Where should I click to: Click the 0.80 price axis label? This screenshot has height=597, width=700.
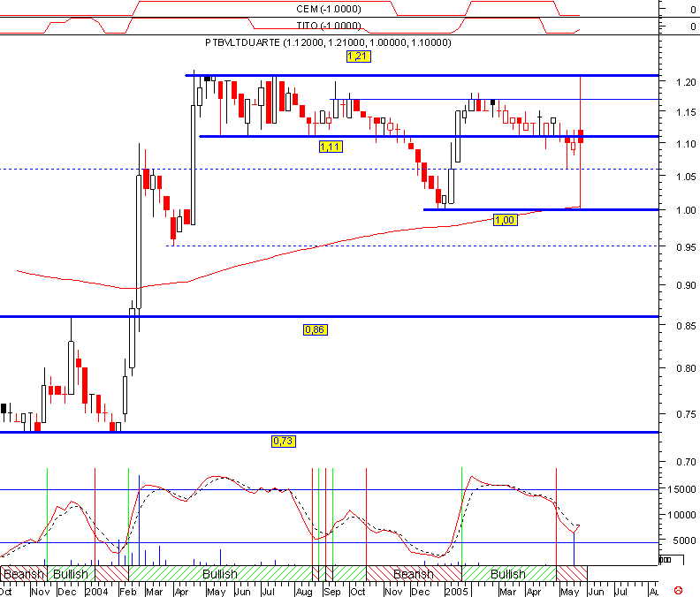686,368
